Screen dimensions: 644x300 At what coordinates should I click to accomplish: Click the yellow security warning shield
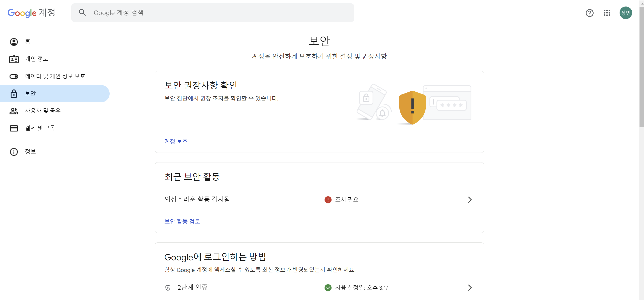(412, 107)
